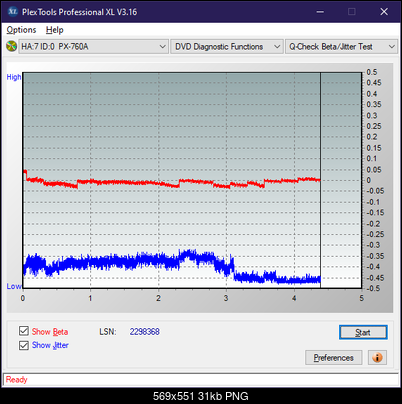
Task: Click the Start button
Action: point(363,332)
